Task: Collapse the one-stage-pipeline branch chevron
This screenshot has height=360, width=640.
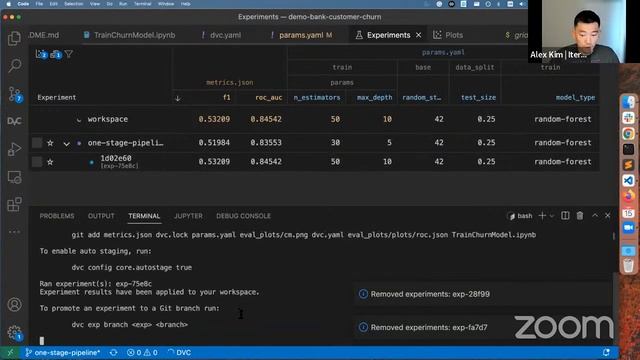Action: 66,144
